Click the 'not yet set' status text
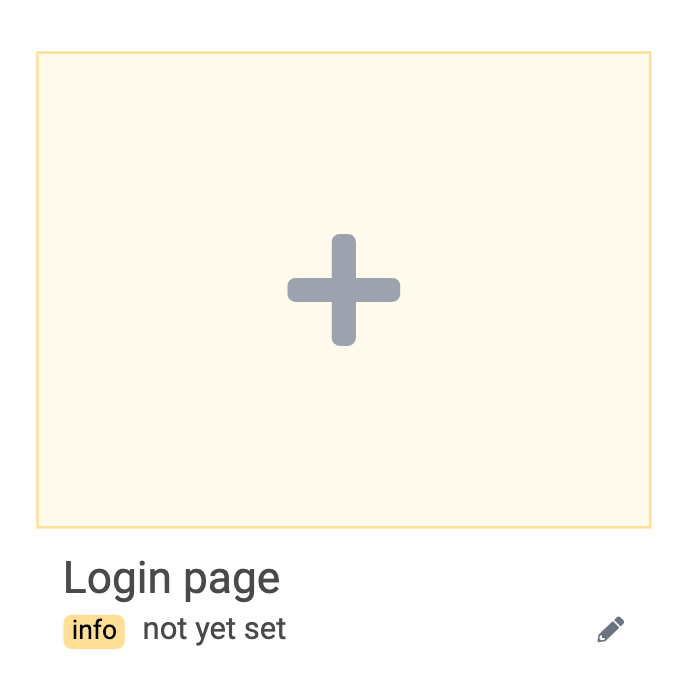This screenshot has width=700, height=695. 214,630
